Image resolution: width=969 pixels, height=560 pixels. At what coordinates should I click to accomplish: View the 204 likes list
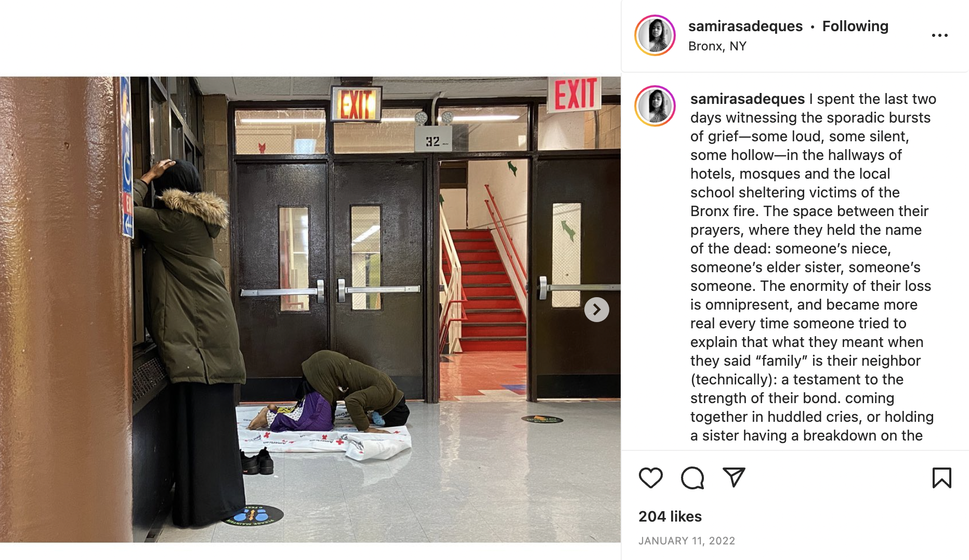tap(670, 516)
